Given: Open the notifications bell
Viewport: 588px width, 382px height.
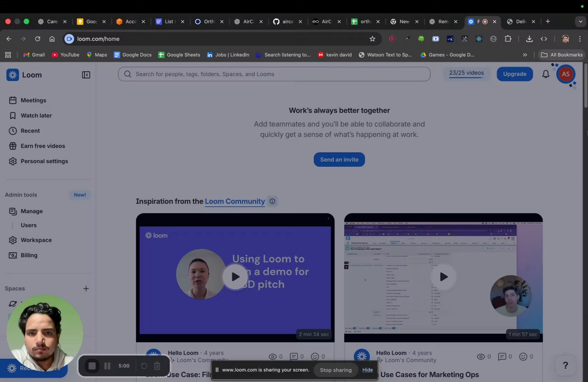Looking at the screenshot, I should (546, 74).
